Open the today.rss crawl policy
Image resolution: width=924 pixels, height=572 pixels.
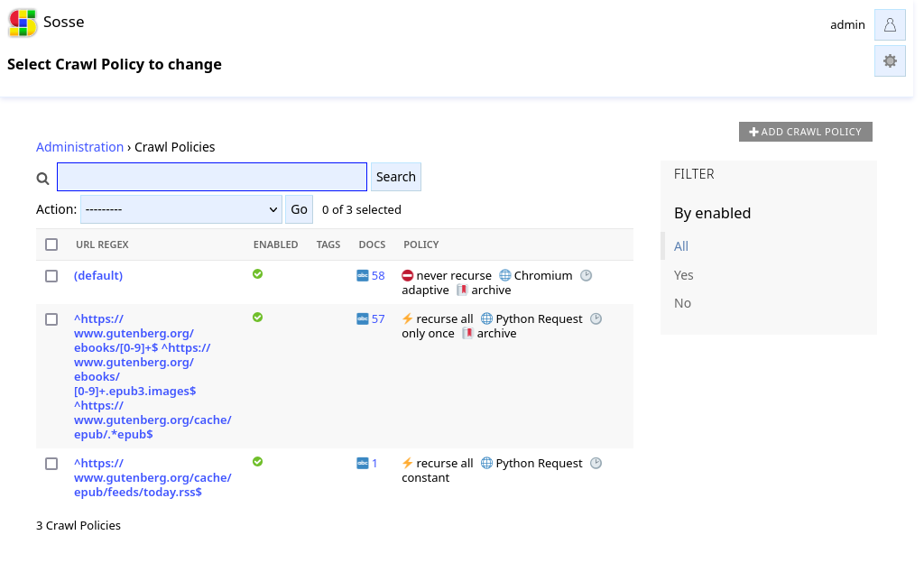click(x=152, y=478)
